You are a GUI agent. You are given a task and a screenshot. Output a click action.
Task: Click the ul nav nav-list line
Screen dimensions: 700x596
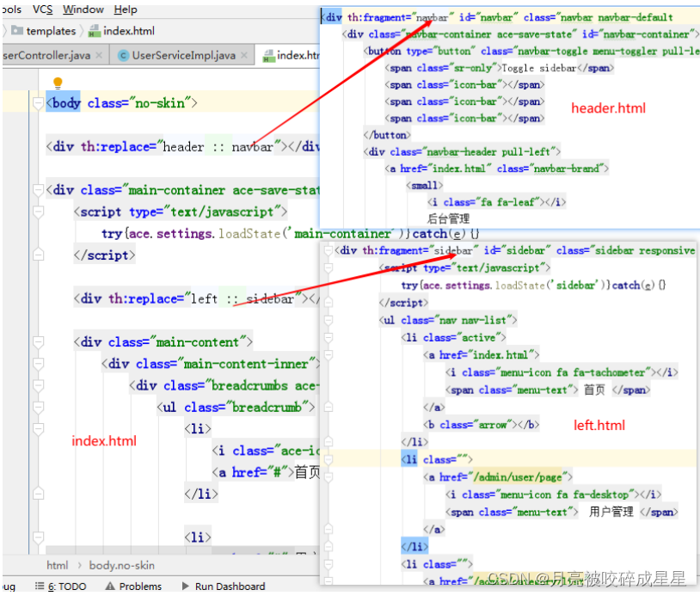click(448, 320)
